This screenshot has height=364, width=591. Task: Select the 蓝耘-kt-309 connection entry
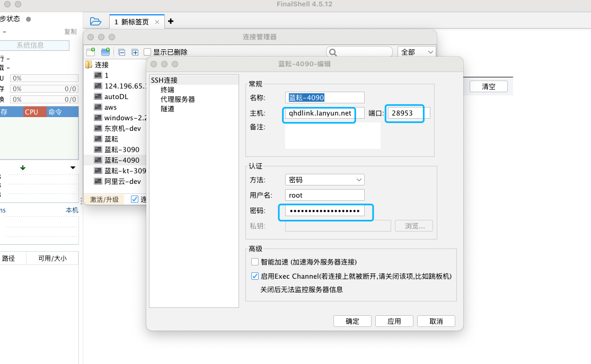(x=125, y=171)
